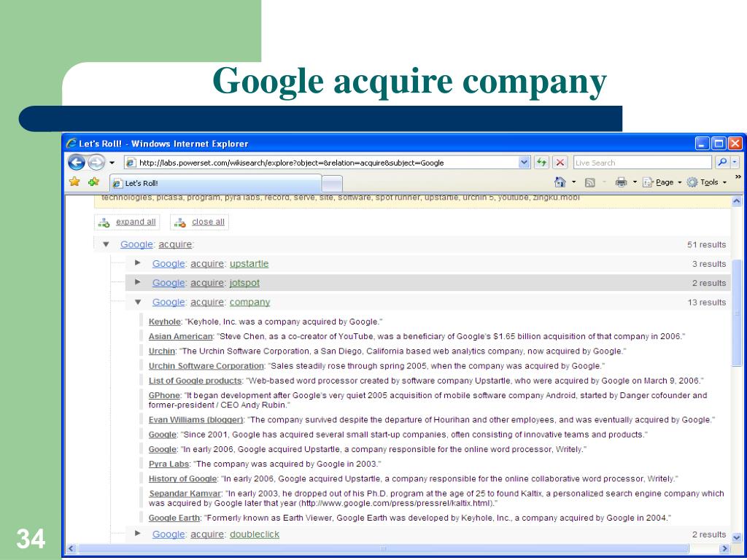This screenshot has height=560, width=747.
Task: Click the expand all tree icon
Action: click(104, 222)
